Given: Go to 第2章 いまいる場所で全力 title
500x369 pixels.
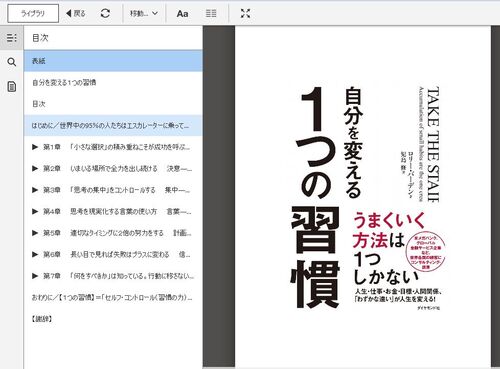Looking at the screenshot, I should tap(117, 169).
